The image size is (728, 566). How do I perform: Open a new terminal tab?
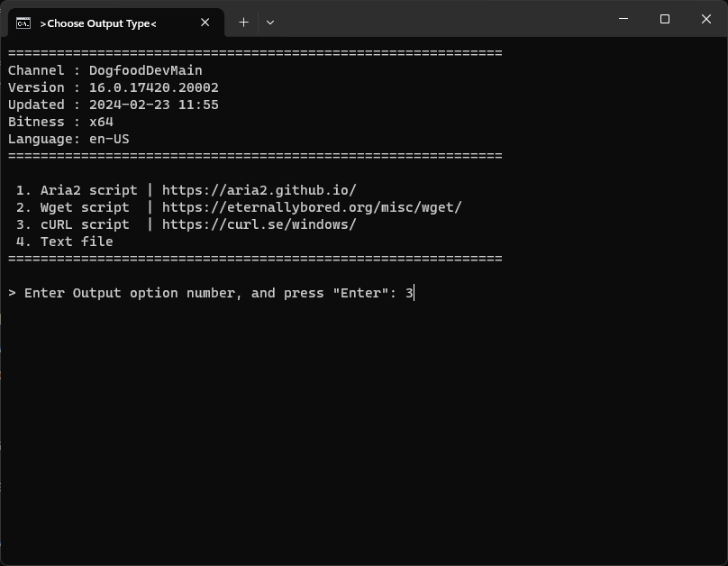pos(243,23)
